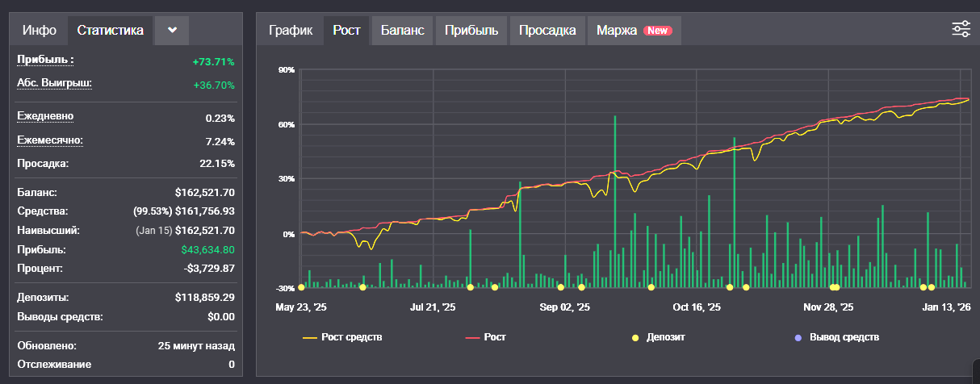
Task: Select the $0.00 withdrawals value
Action: [x=220, y=316]
